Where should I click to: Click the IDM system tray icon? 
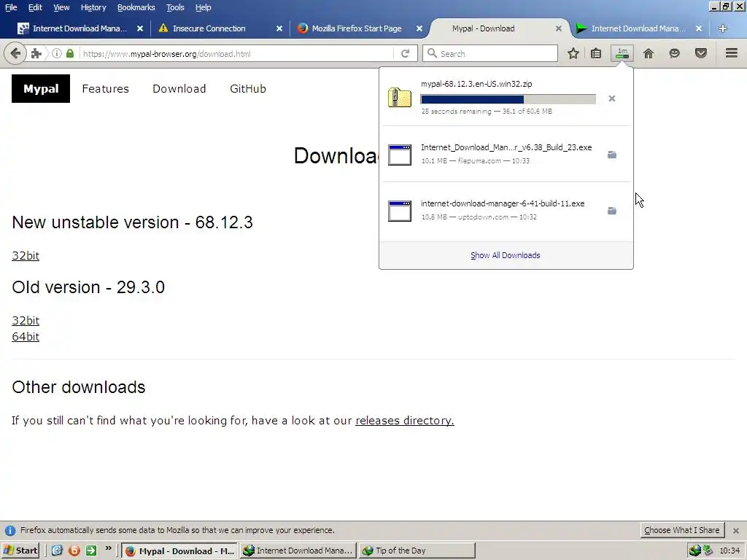(695, 551)
